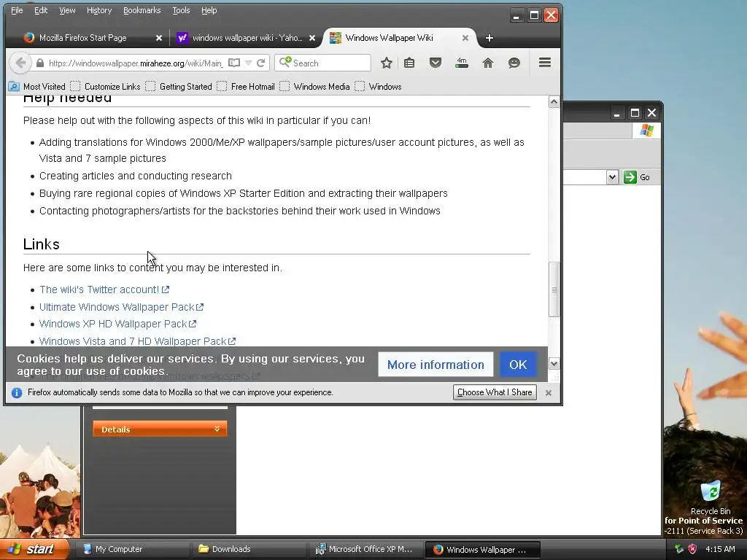Viewport: 747px width, 560px height.
Task: Click the padlock site identity icon
Action: (x=40, y=63)
